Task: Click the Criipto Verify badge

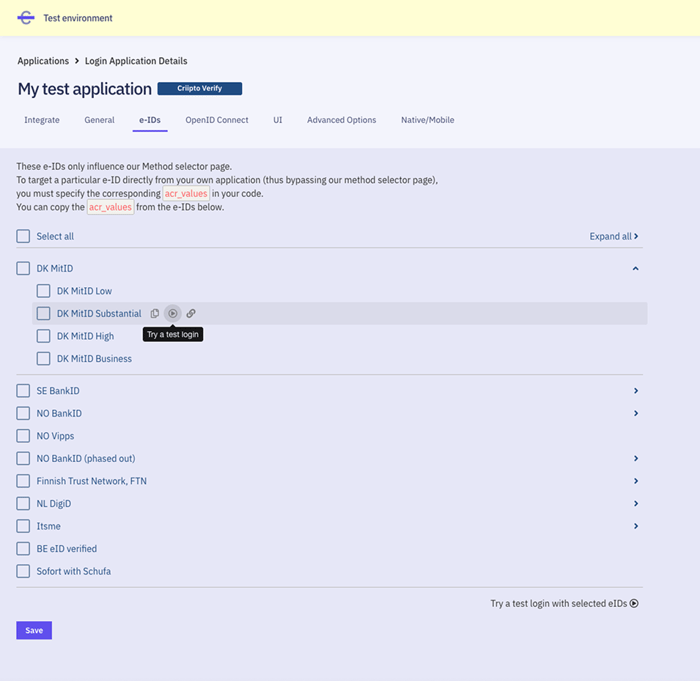Action: pos(200,88)
